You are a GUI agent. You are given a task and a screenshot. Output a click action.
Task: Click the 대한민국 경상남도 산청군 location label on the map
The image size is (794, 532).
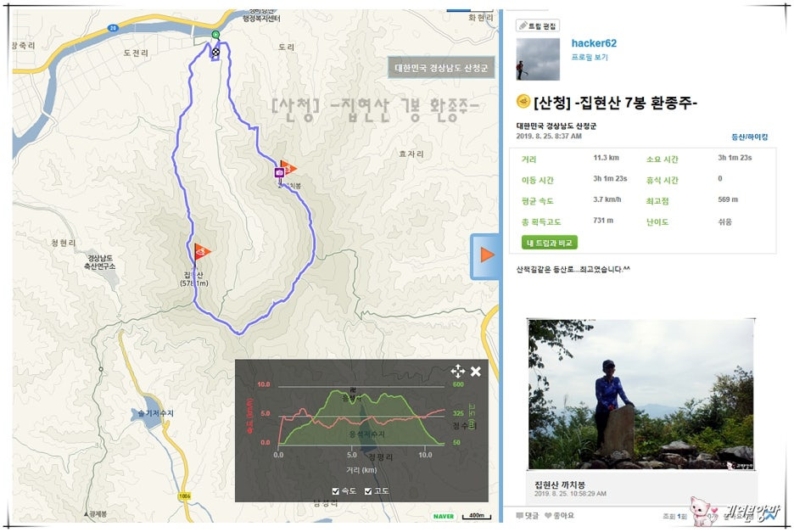(x=441, y=67)
